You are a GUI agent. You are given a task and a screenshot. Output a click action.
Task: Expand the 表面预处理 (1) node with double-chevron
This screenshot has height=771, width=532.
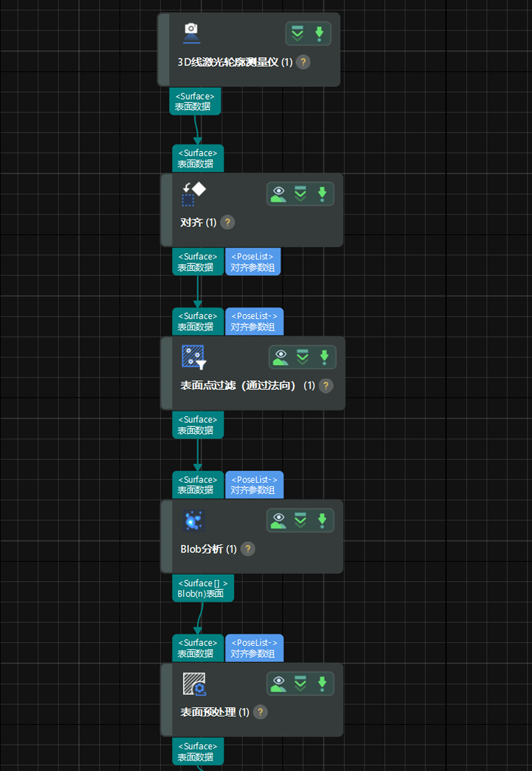point(300,684)
